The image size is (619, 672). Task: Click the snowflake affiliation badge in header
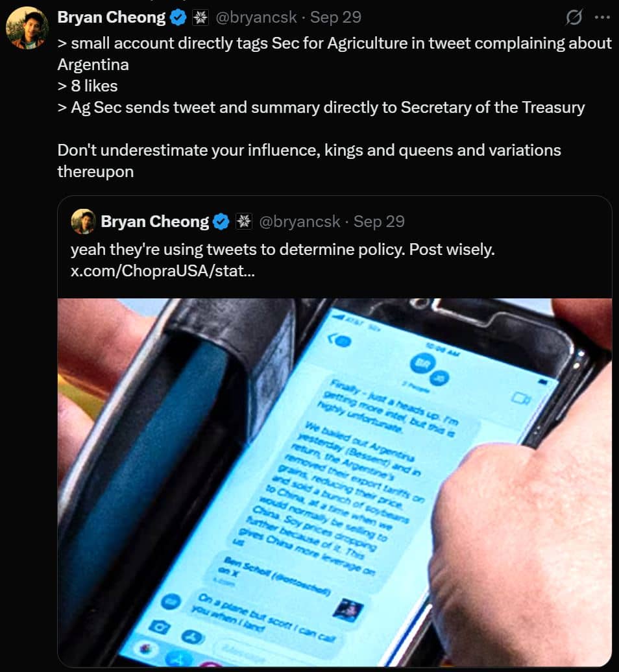(200, 18)
